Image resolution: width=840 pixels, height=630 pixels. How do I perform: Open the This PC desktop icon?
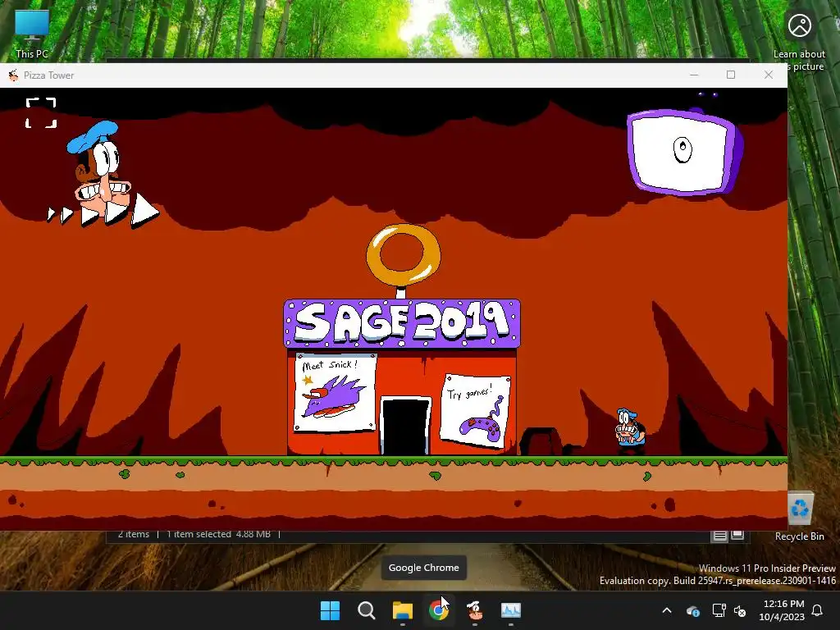[32, 34]
